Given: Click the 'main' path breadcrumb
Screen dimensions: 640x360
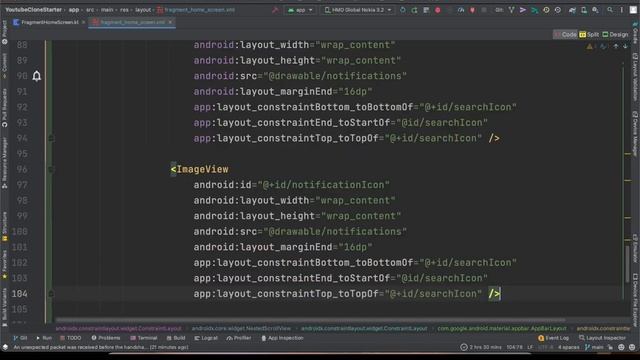Looking at the screenshot, I should 107,10.
